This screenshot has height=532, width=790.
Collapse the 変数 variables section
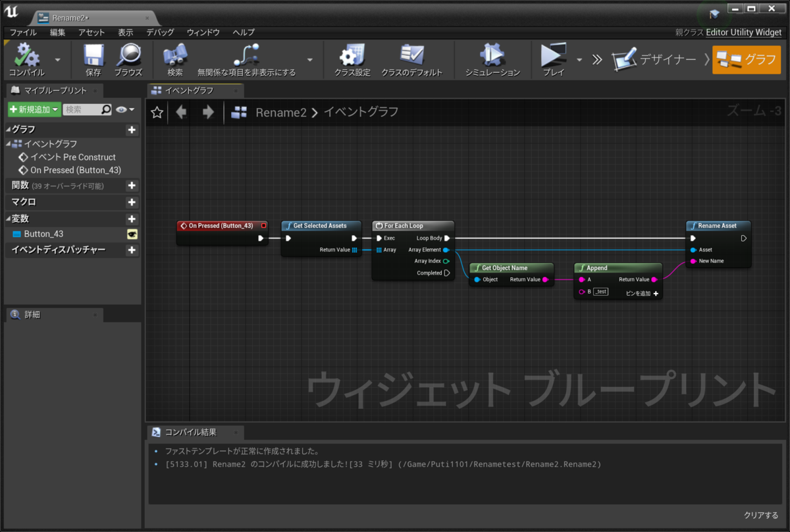pyautogui.click(x=9, y=219)
